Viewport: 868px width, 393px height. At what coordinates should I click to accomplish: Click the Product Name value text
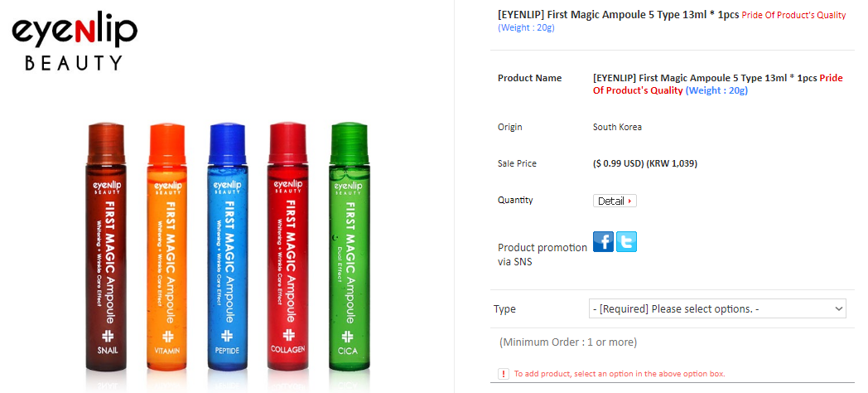point(718,85)
